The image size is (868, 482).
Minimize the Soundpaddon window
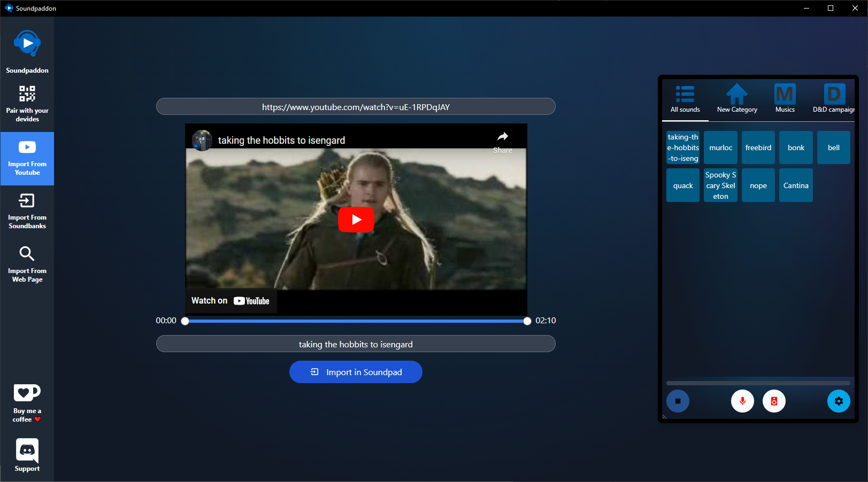(x=806, y=8)
